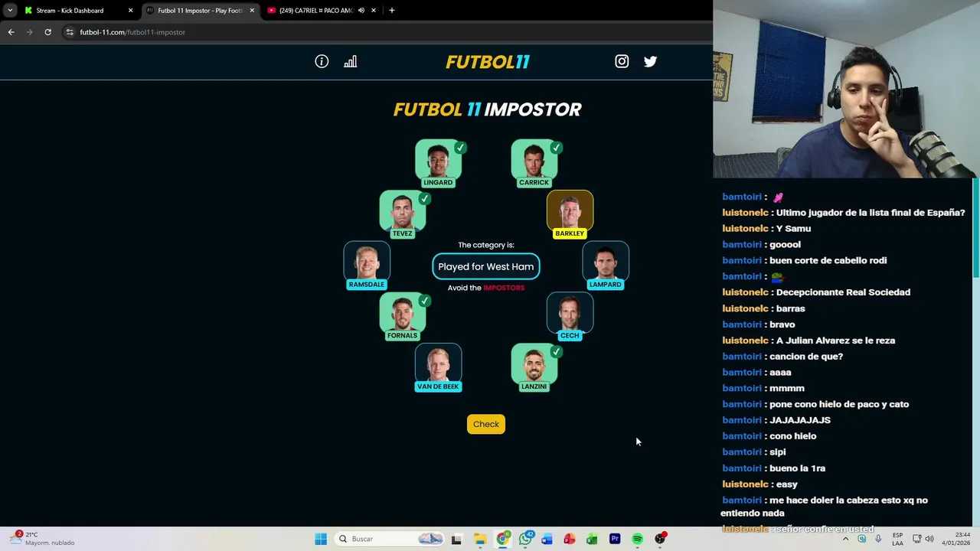Reload the current page
Image resolution: width=980 pixels, height=551 pixels.
coord(47,32)
